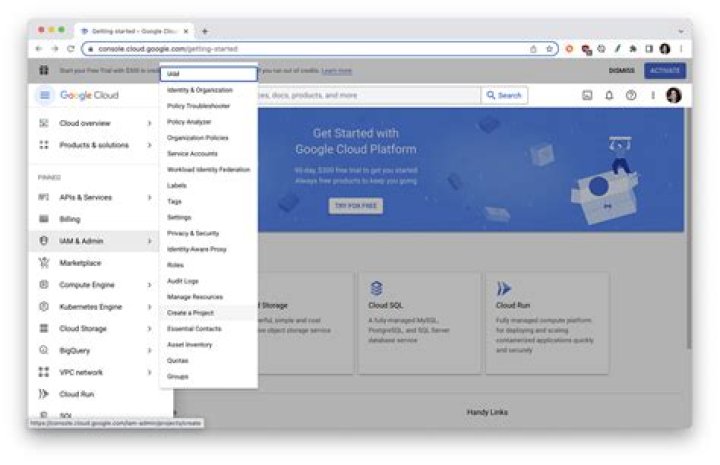
Task: Click the Compute Engine icon
Action: pyautogui.click(x=44, y=285)
